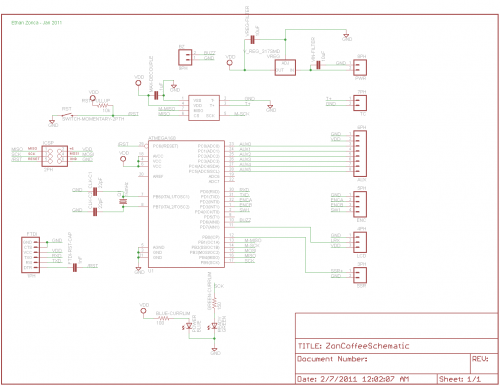
Task: Select the ENC encoder header connector
Action: [x=360, y=204]
